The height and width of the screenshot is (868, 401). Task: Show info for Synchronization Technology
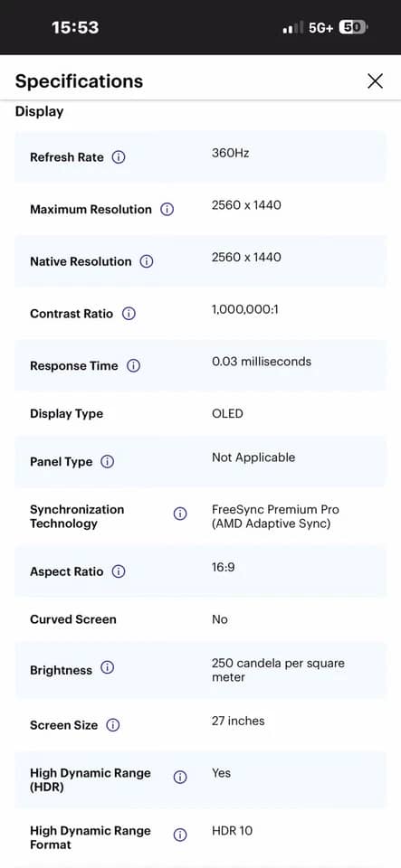tap(179, 514)
